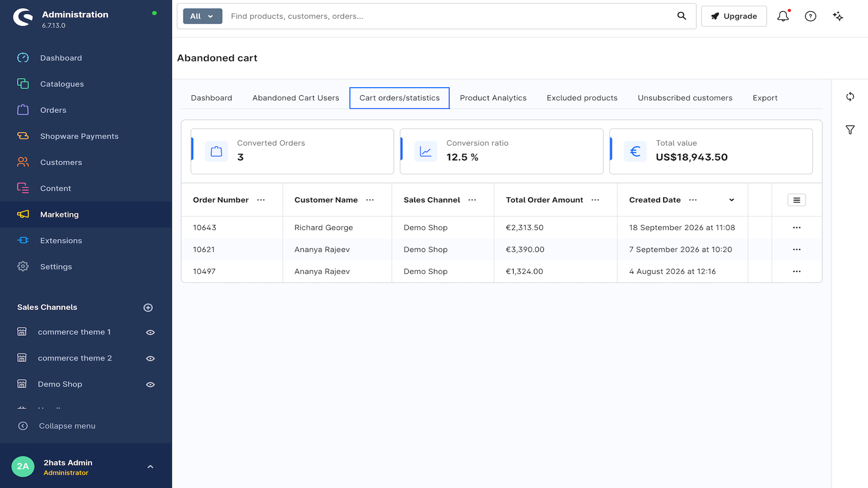Toggle storefront view for commerce theme 1
868x488 pixels.
click(151, 333)
